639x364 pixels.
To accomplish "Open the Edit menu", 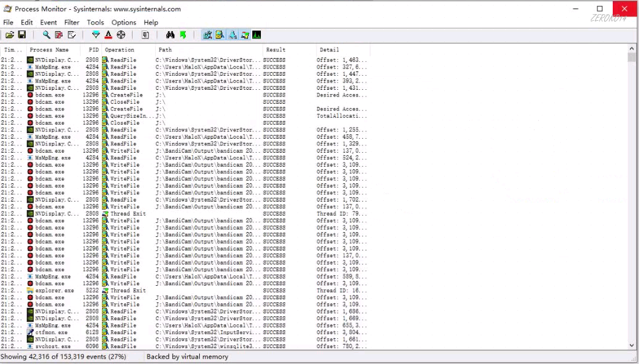I will pos(27,23).
